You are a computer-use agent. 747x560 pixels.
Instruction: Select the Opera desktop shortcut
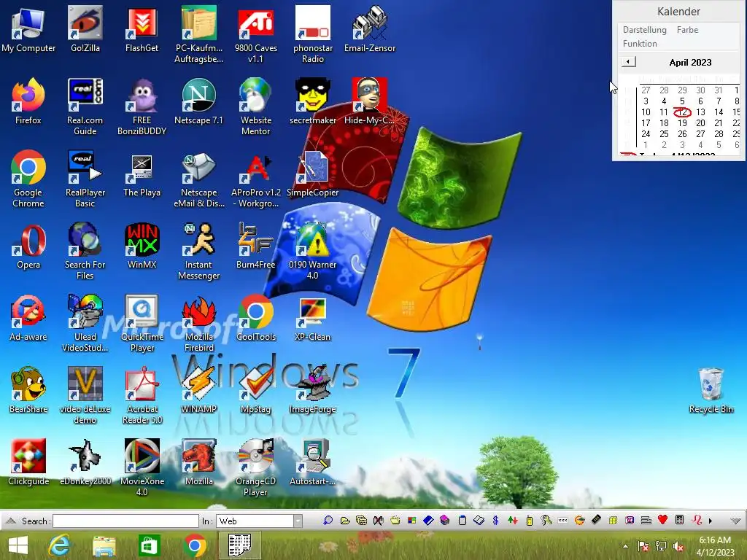pyautogui.click(x=28, y=246)
